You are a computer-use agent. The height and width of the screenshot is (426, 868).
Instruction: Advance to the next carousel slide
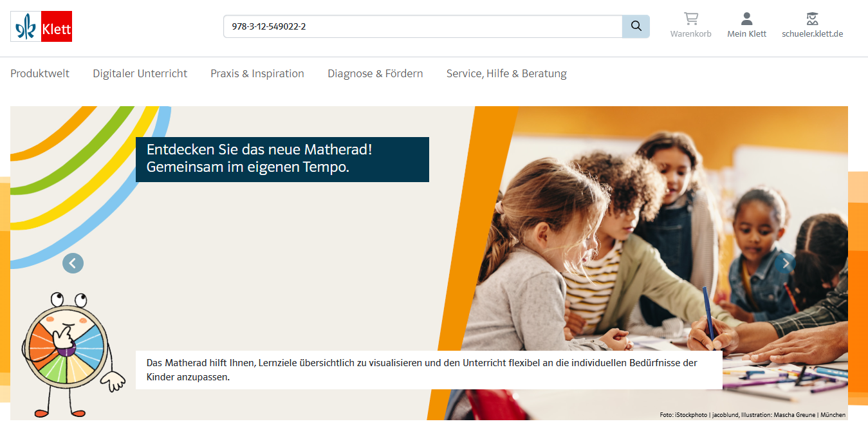coord(785,263)
